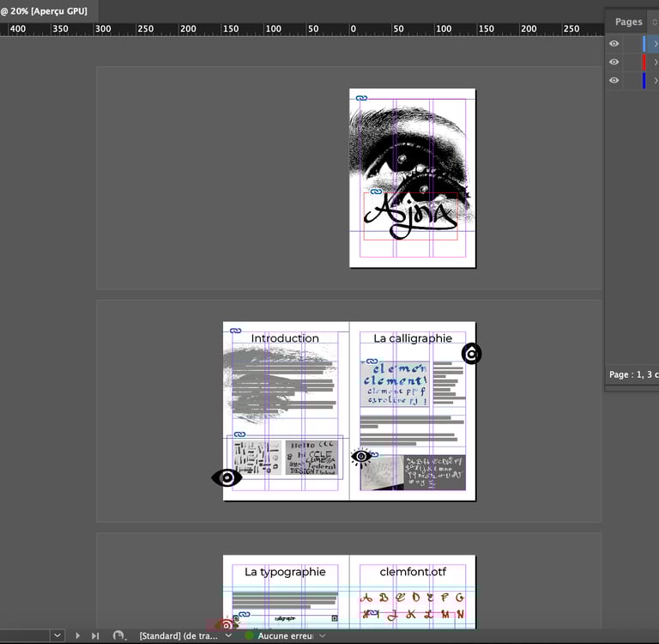Select the black spiral circle beside La calligraphie

(x=472, y=353)
